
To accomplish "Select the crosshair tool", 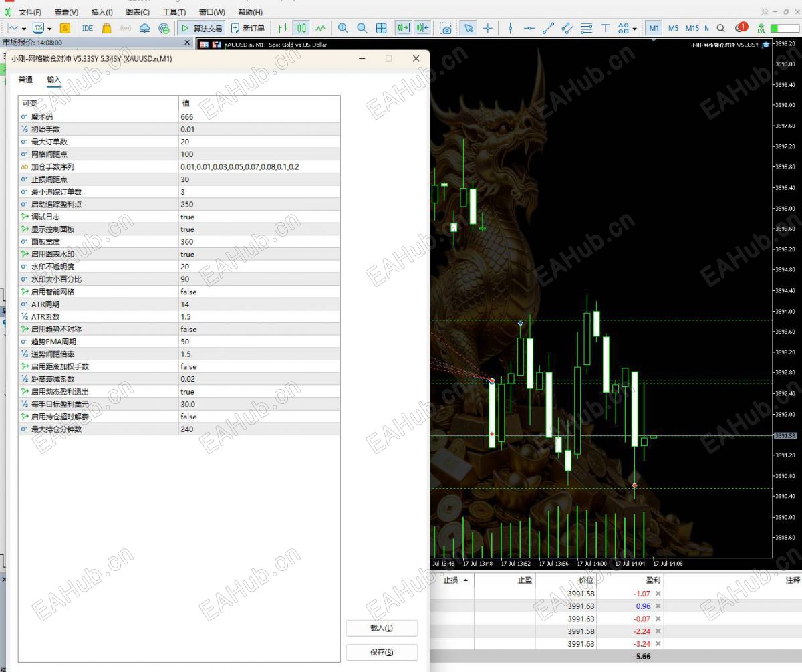I will 488,28.
